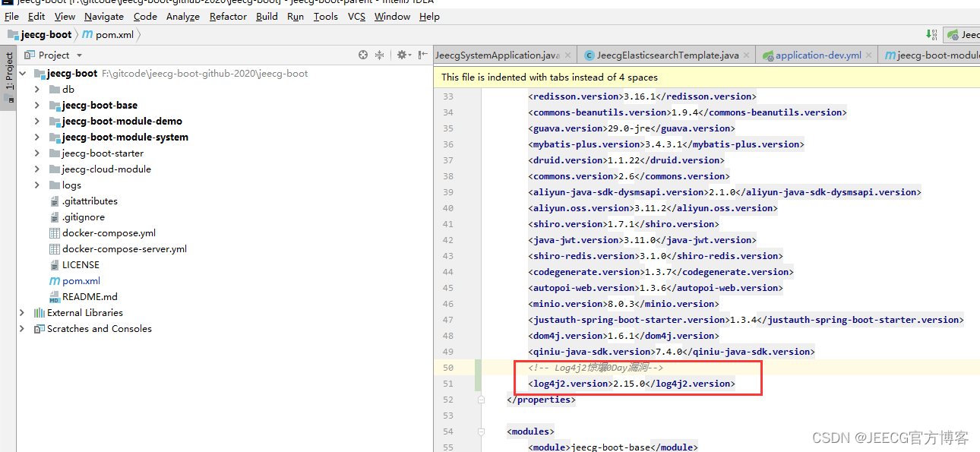Image resolution: width=980 pixels, height=452 pixels.
Task: Expand the jeecg-boot-module-system module
Action: click(37, 137)
